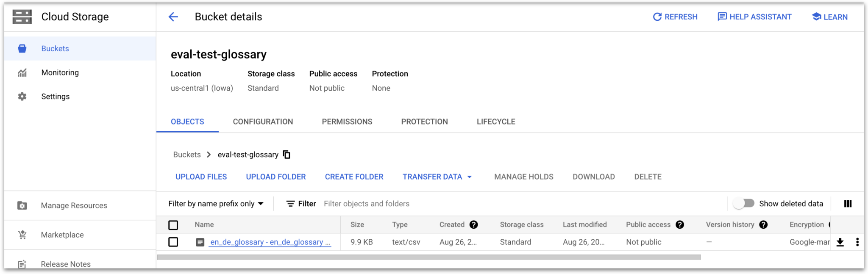Open the en_de_glossary file link

[x=270, y=242]
